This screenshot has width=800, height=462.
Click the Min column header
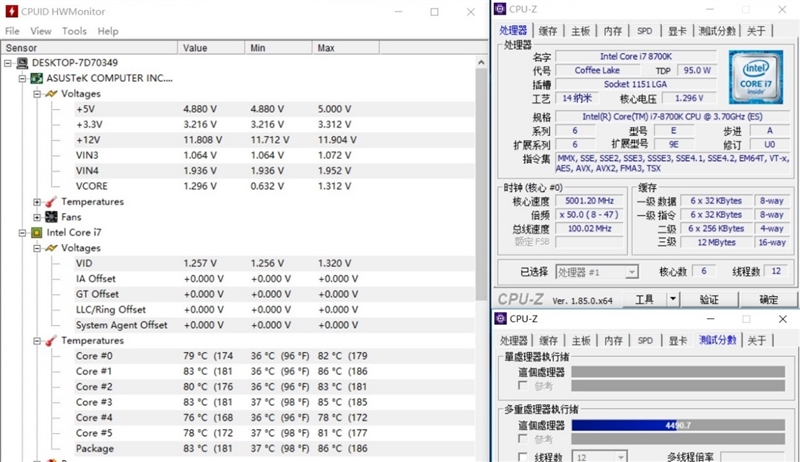(279, 48)
